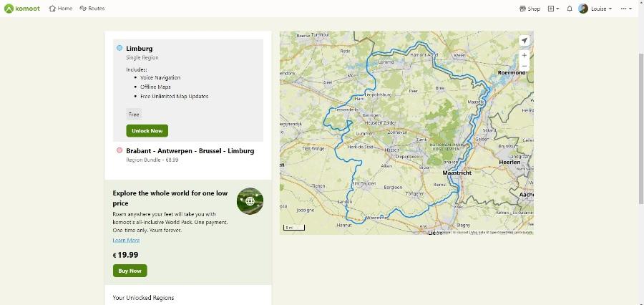Click the Shop storefront icon
The width and height of the screenshot is (644, 305).
522,9
